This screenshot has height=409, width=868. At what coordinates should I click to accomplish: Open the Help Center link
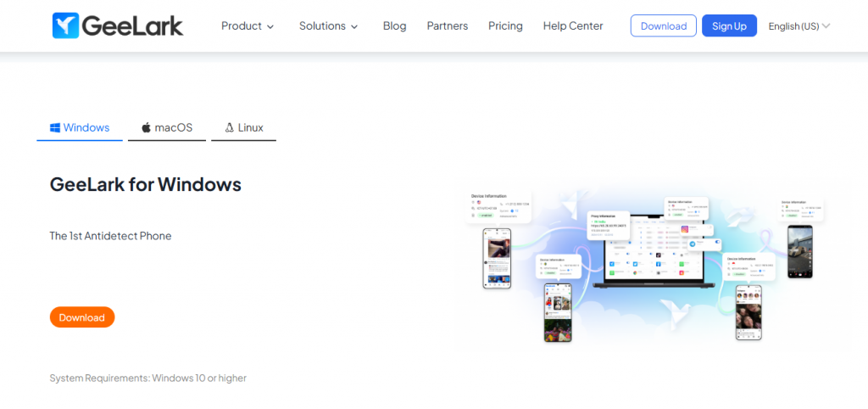[x=573, y=26]
